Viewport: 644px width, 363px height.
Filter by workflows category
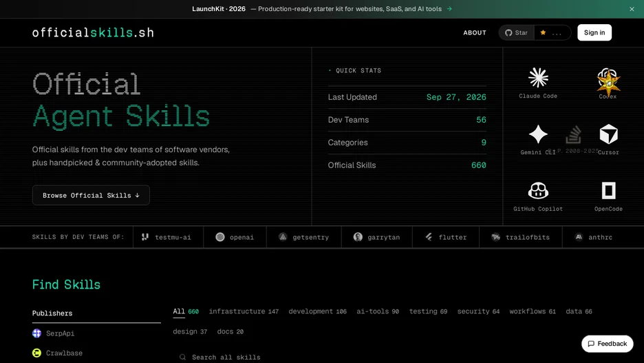(x=533, y=311)
